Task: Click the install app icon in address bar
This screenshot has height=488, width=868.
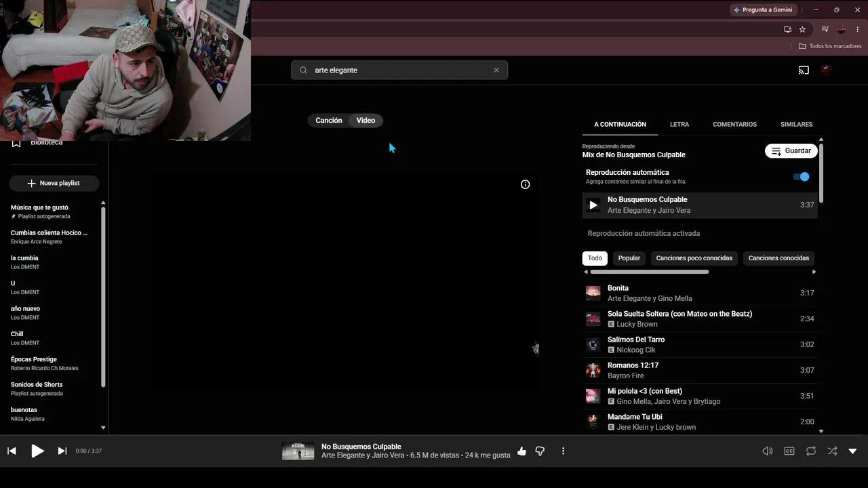Action: click(x=787, y=29)
